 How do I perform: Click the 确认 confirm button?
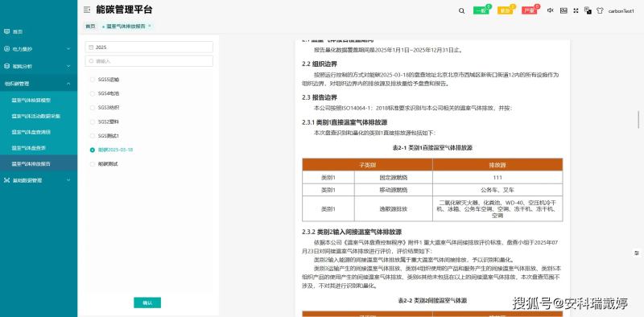(147, 303)
